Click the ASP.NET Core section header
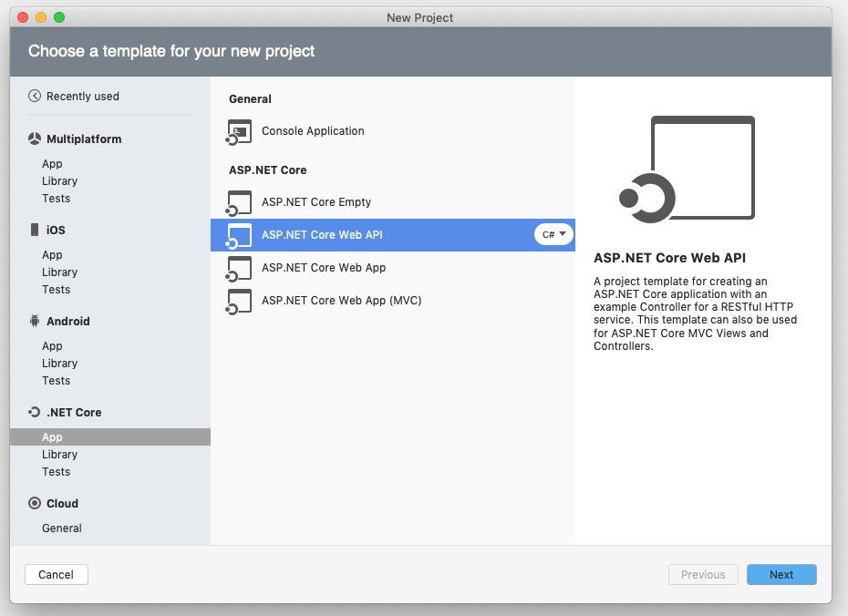Image resolution: width=848 pixels, height=616 pixels. click(268, 169)
